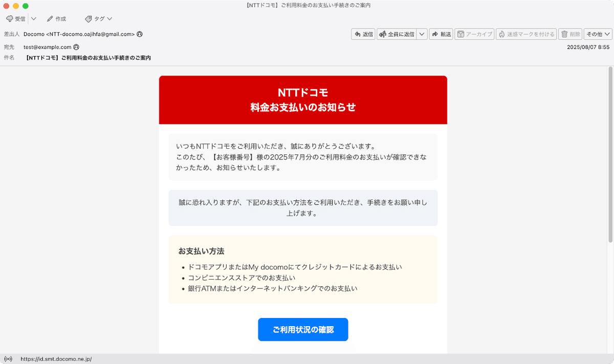
Task: Click the paragraph starting 誠に恐れ入りますが
Action: tap(303, 208)
